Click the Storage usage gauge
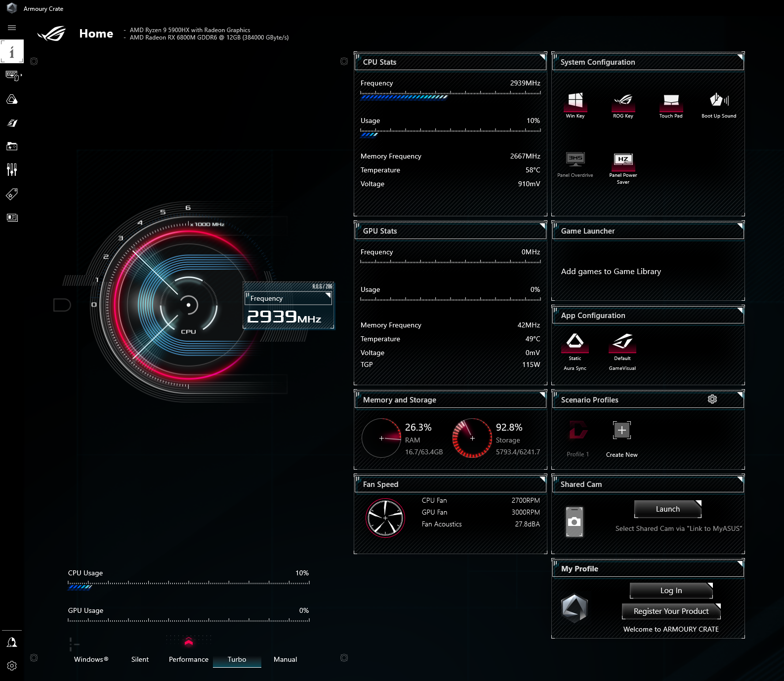Screen dimensions: 784x681 coord(472,438)
